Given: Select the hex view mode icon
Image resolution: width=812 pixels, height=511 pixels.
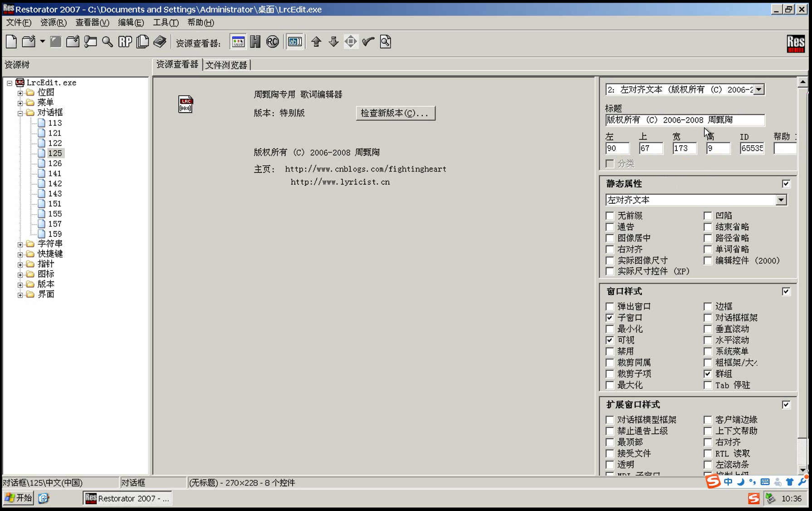Looking at the screenshot, I should point(255,42).
